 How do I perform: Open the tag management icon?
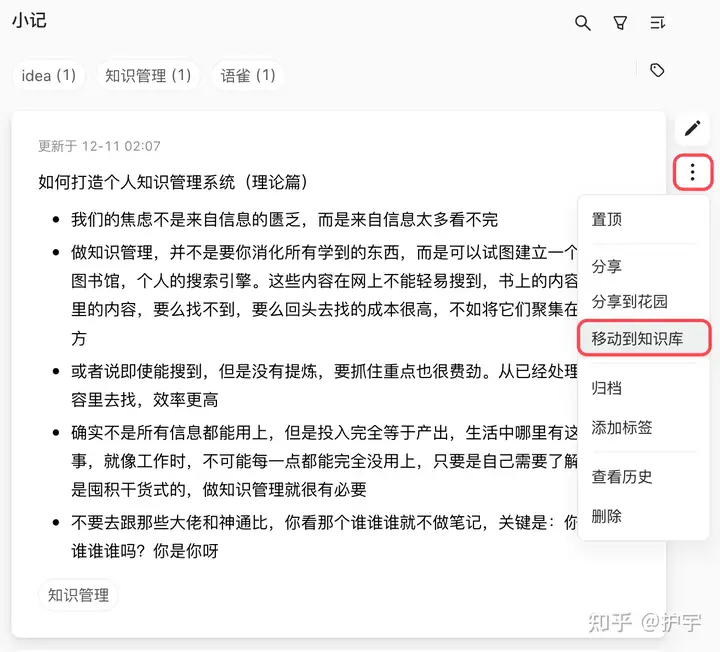[x=657, y=70]
